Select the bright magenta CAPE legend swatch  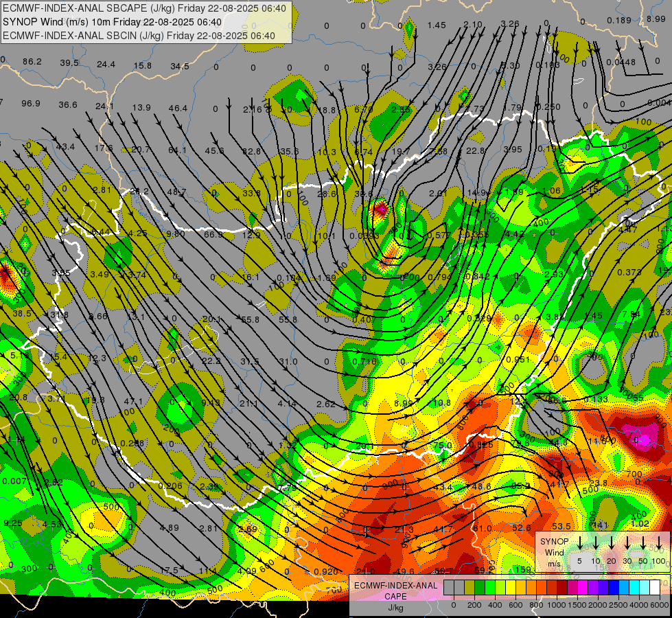coord(583,588)
